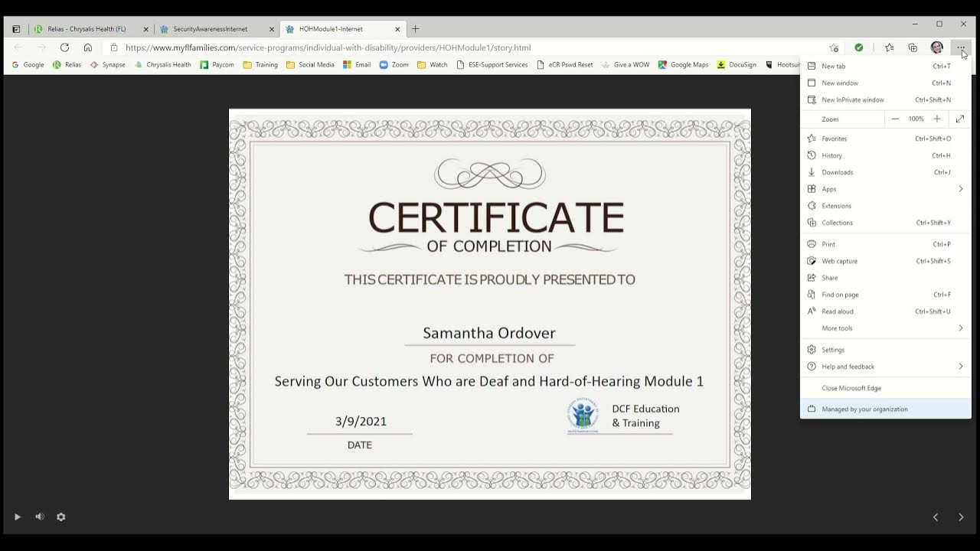Open a new tab with the plus button

click(x=416, y=29)
